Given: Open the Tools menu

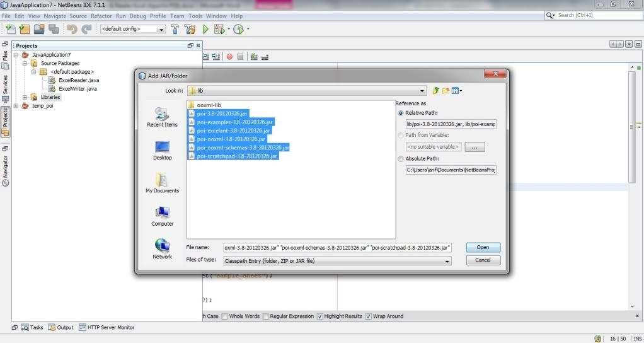Looking at the screenshot, I should pyautogui.click(x=195, y=16).
